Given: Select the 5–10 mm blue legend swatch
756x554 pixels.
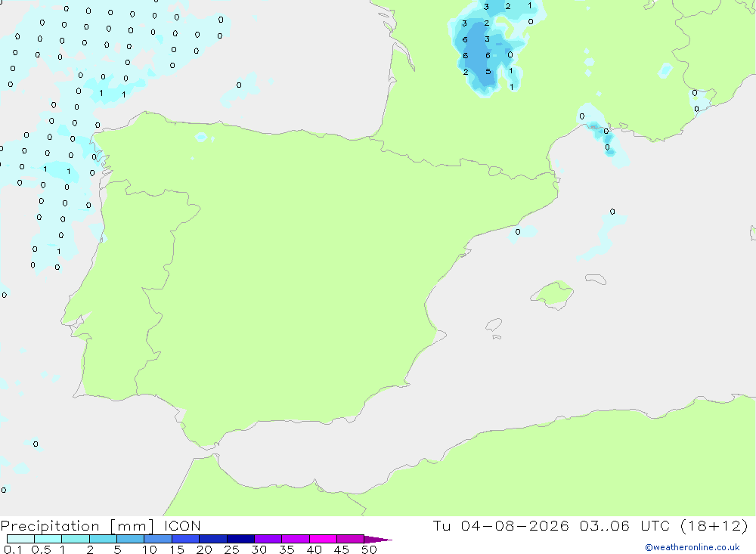Looking at the screenshot, I should coord(130,539).
